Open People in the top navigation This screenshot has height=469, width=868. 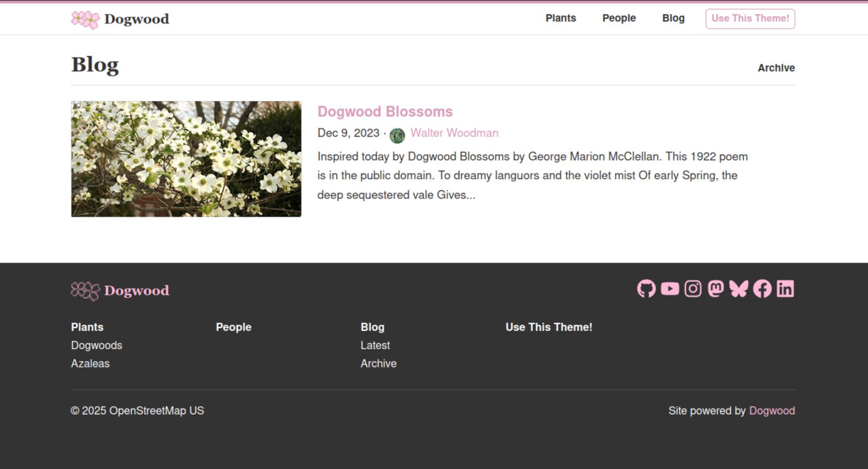619,18
